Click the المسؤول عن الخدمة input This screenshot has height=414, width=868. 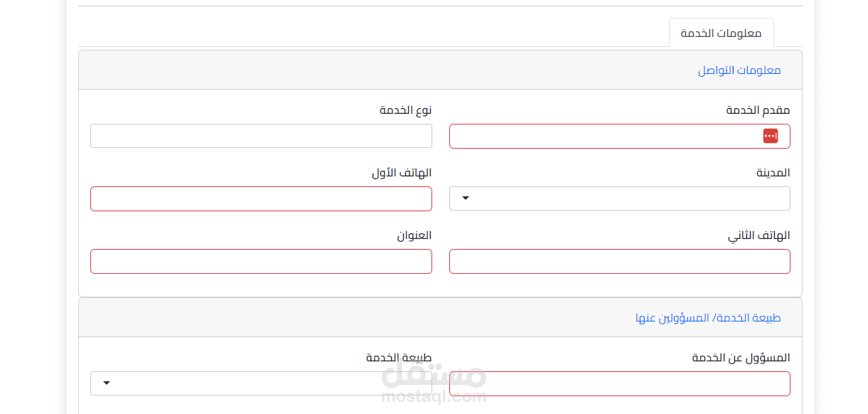(x=619, y=383)
